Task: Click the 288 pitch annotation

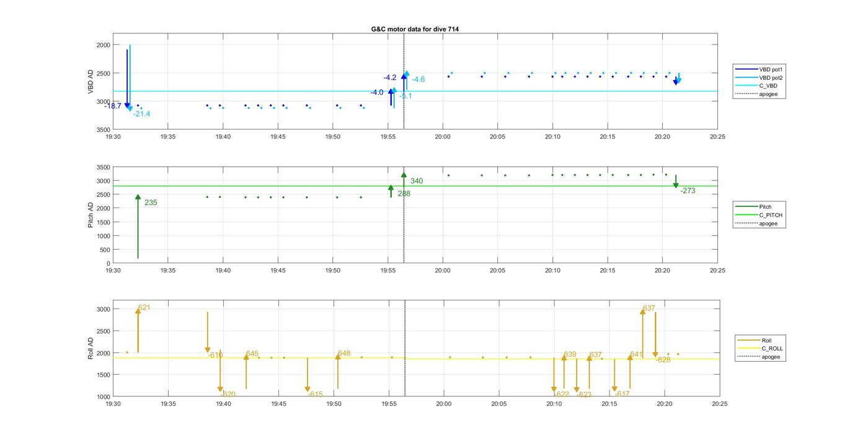Action: pos(404,194)
